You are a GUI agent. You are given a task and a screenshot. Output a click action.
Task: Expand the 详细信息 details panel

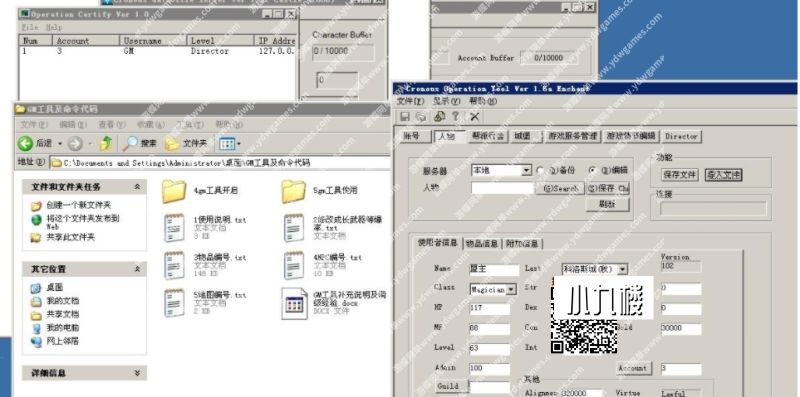pyautogui.click(x=137, y=373)
